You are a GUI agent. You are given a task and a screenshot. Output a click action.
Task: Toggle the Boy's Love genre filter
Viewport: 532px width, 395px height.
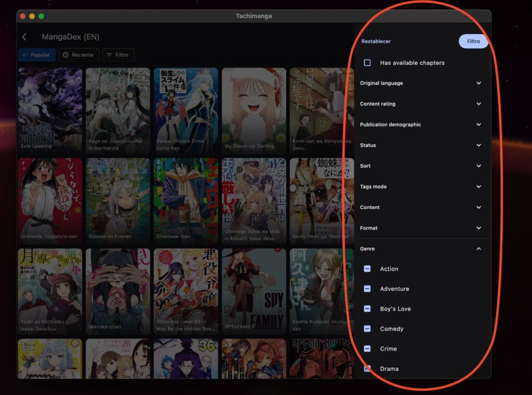(367, 308)
